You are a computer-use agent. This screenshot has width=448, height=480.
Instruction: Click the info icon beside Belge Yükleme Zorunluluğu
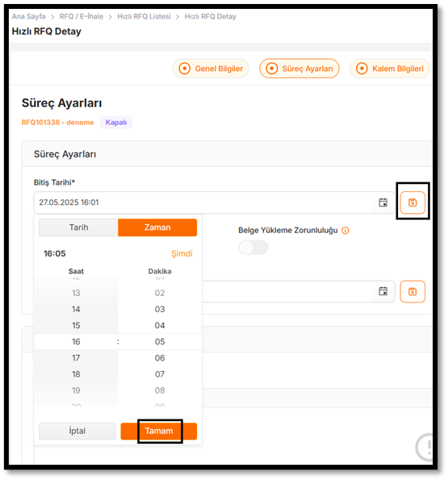(x=345, y=230)
